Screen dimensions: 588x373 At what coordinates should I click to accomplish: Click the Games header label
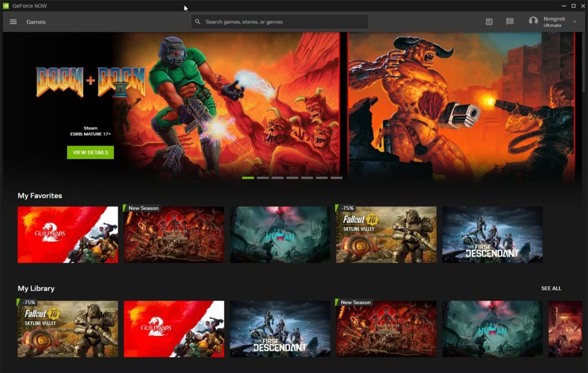(36, 22)
